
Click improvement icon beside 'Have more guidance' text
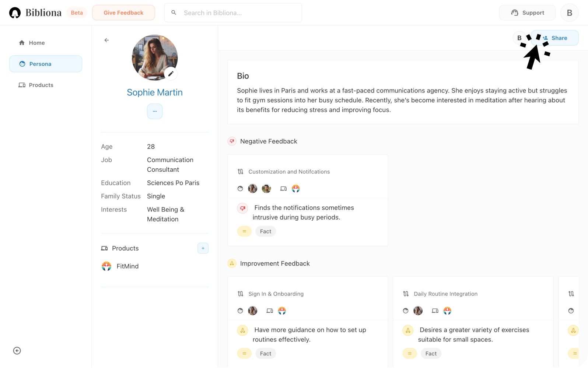pyautogui.click(x=243, y=330)
